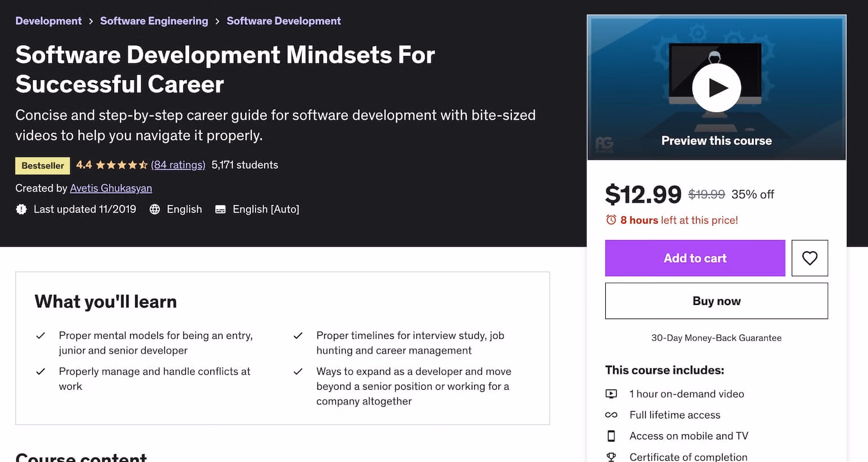This screenshot has height=462, width=868.
Task: Click the on-demand video icon
Action: pyautogui.click(x=611, y=394)
